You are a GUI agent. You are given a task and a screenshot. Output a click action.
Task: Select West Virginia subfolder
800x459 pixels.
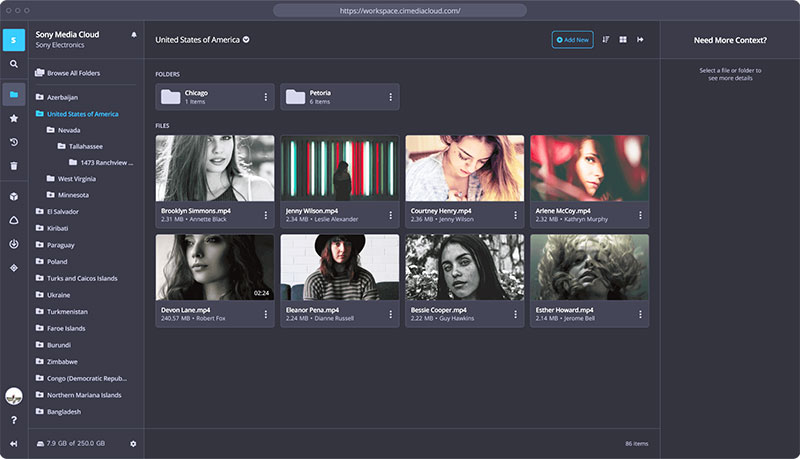(71, 179)
